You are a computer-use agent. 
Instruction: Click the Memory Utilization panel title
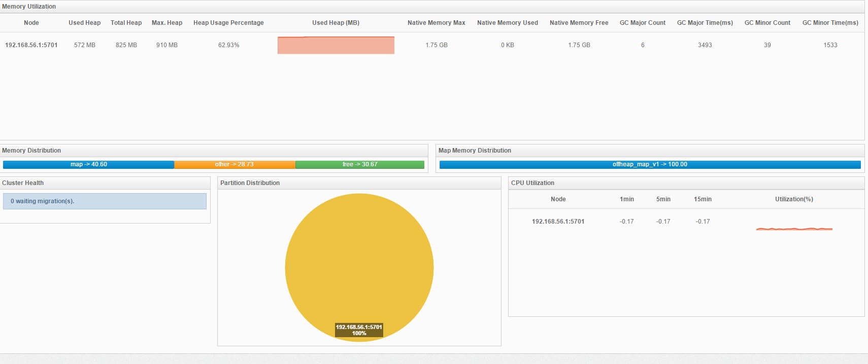coord(29,7)
